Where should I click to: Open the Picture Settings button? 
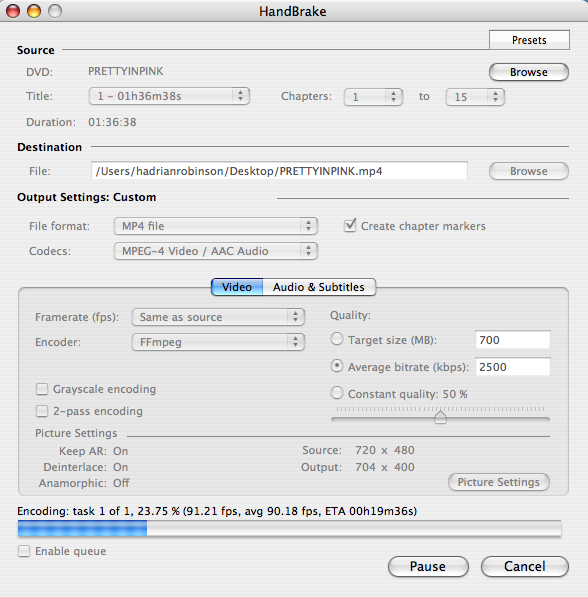[x=499, y=482]
